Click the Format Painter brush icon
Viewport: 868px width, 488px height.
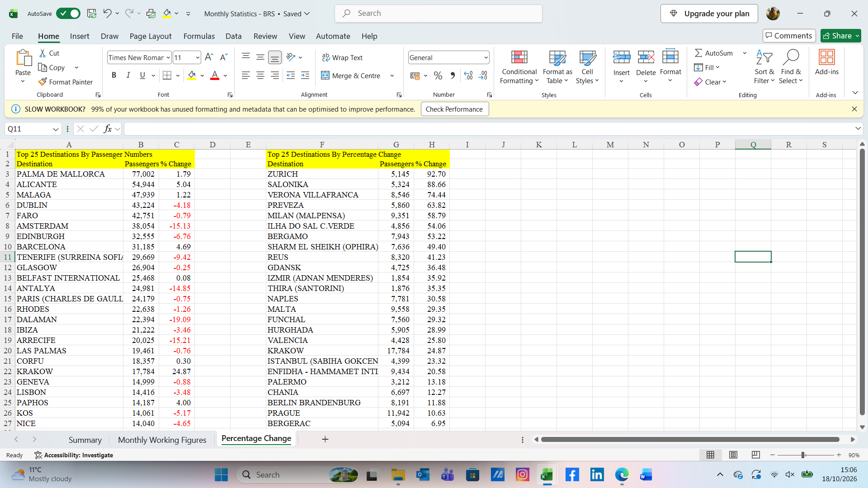[x=43, y=82]
